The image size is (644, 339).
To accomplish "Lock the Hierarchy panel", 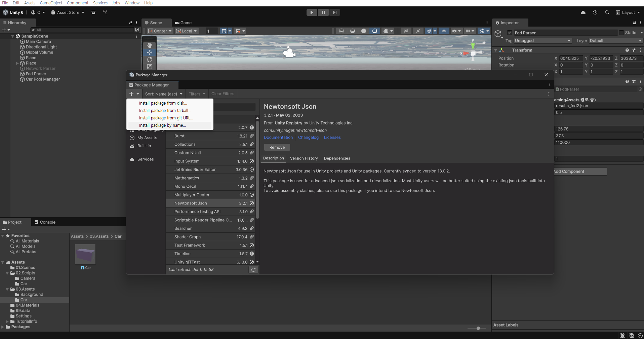I will (131, 23).
